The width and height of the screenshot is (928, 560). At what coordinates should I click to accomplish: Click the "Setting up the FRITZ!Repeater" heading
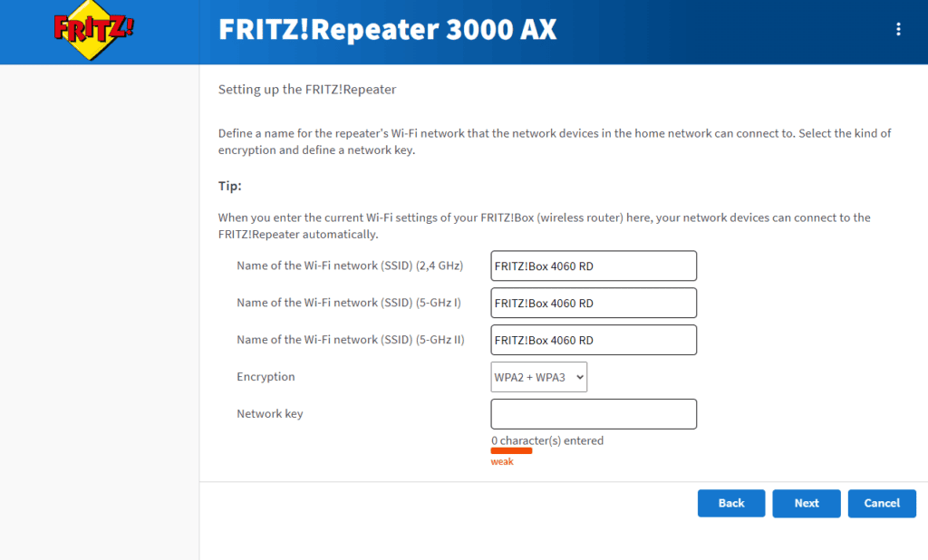[307, 90]
